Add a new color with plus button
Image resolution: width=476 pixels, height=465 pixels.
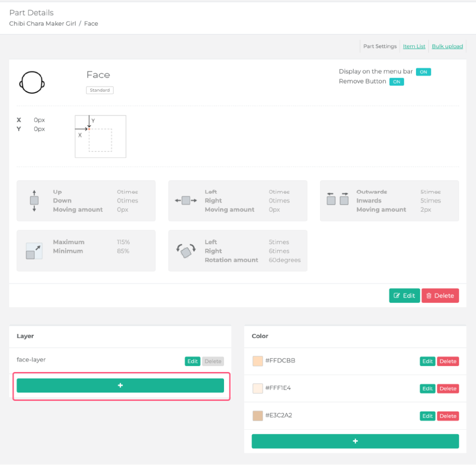pyautogui.click(x=355, y=441)
